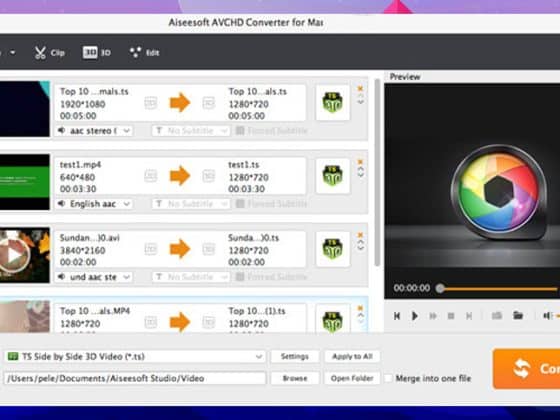Open the snapshot folder icon
560x420 pixels.
pos(518,315)
